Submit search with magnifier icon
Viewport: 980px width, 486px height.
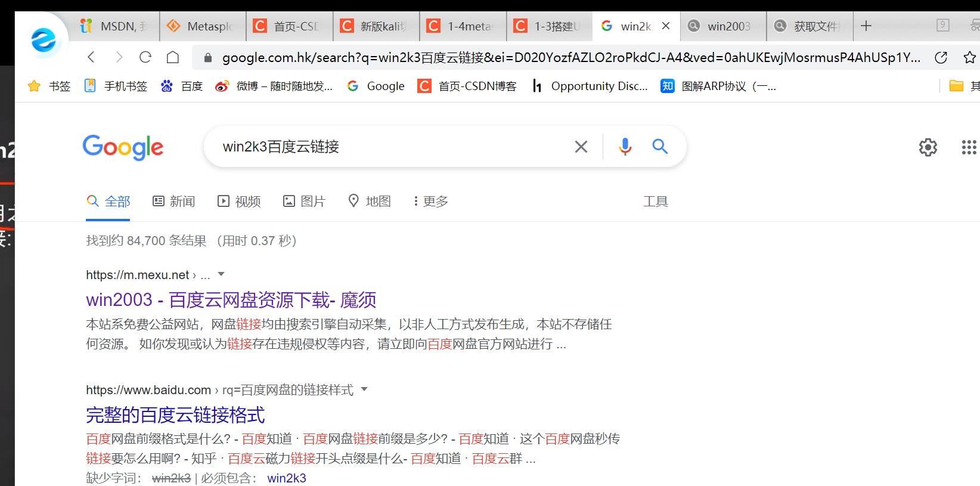point(660,147)
